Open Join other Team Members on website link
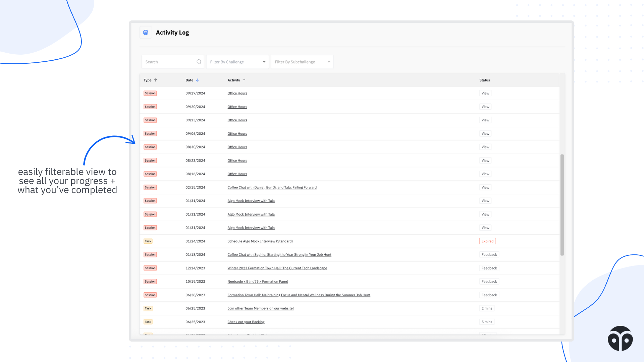This screenshot has width=644, height=362. coord(260,308)
